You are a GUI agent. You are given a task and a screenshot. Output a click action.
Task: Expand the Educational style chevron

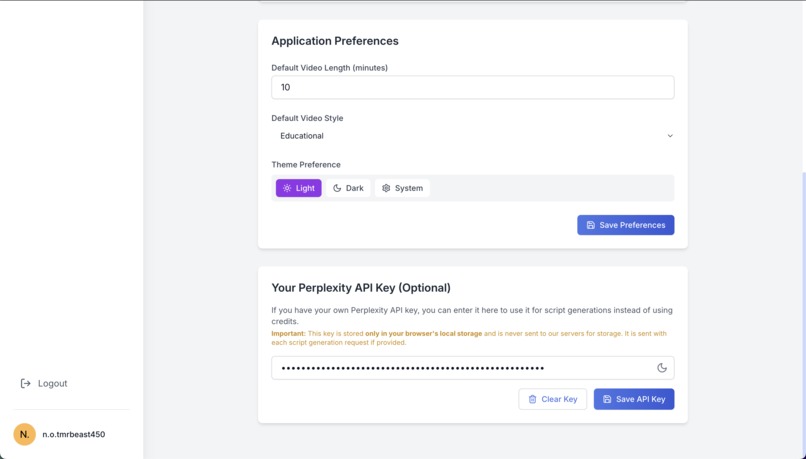[670, 136]
